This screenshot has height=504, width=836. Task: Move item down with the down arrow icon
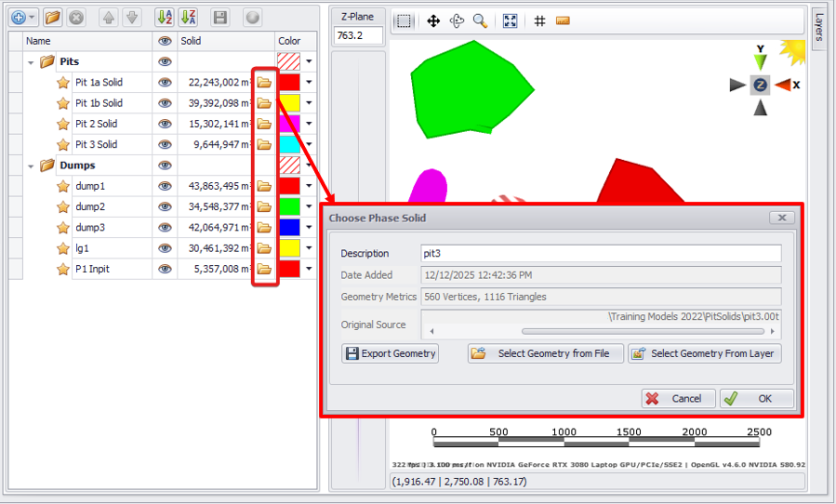click(x=132, y=18)
